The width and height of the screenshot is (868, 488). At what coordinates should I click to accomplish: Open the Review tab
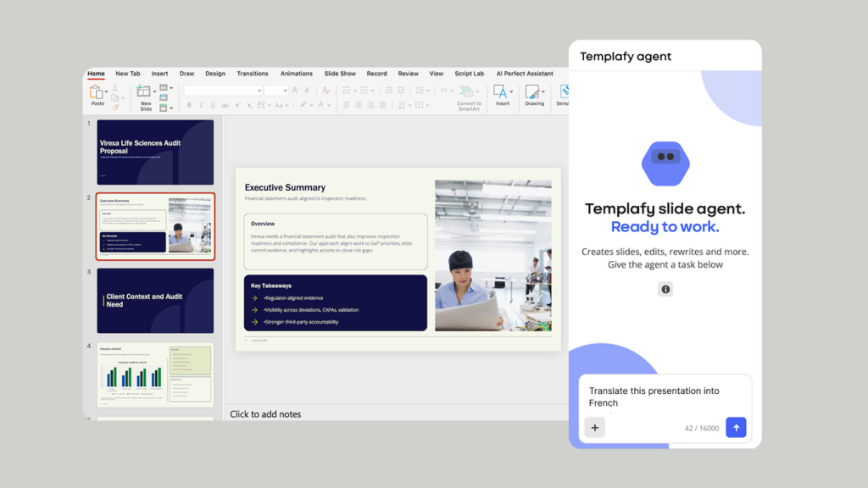coord(408,74)
